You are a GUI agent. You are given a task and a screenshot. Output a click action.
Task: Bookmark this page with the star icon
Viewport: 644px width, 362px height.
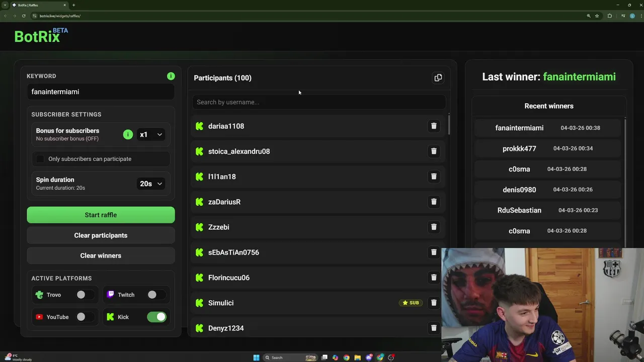[x=597, y=16]
